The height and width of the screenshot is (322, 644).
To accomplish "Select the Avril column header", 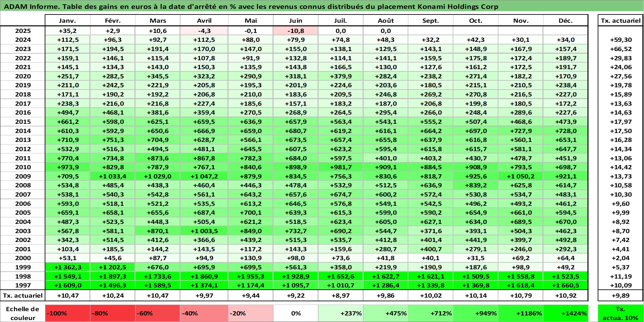I will [x=204, y=20].
